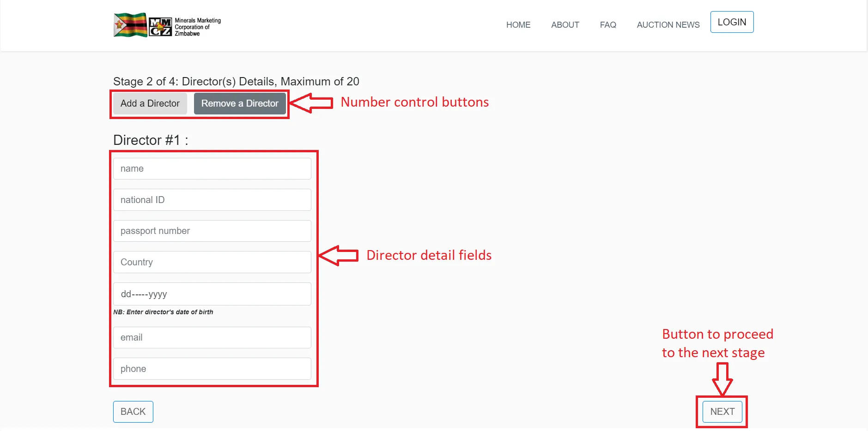Screen dimensions: 868x431
Task: Click Add a Director
Action: click(150, 103)
